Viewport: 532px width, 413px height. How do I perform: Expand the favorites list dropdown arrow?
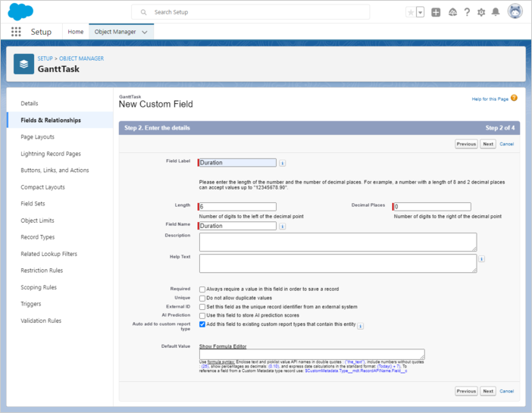[421, 13]
